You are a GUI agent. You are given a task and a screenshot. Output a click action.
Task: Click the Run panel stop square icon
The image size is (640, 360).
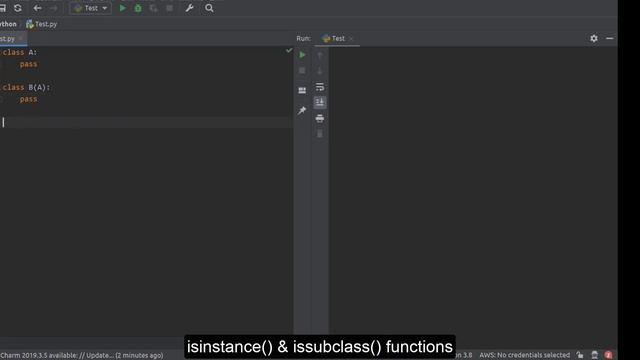pos(302,71)
